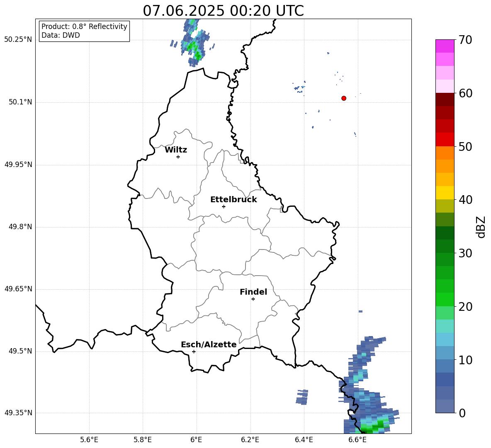
Task: Click the timestamp title 07.06.2025 00:20 UTC
Action: 223,11
